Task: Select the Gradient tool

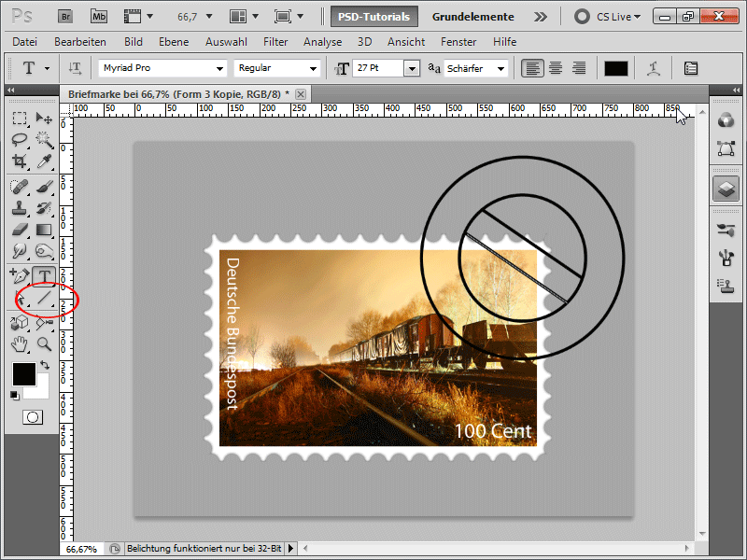Action: coord(44,230)
